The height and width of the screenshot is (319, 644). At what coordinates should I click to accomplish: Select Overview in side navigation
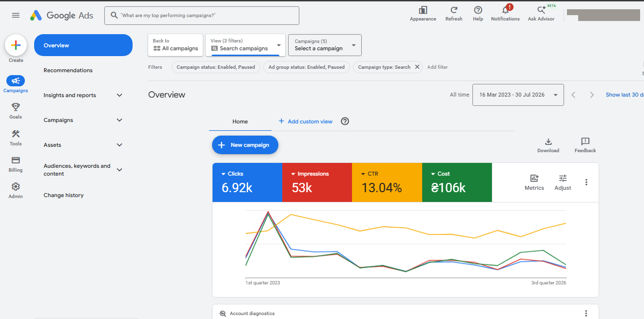[x=83, y=45]
